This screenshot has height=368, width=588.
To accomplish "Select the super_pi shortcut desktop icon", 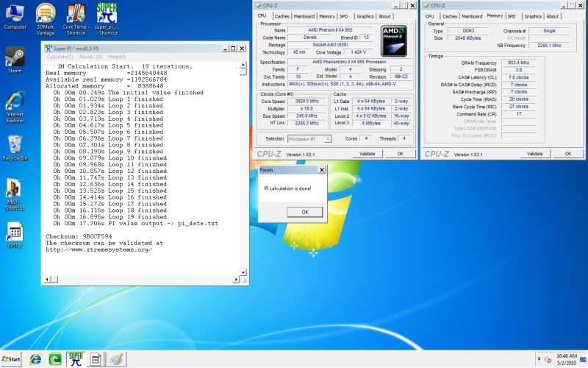I will [x=107, y=19].
